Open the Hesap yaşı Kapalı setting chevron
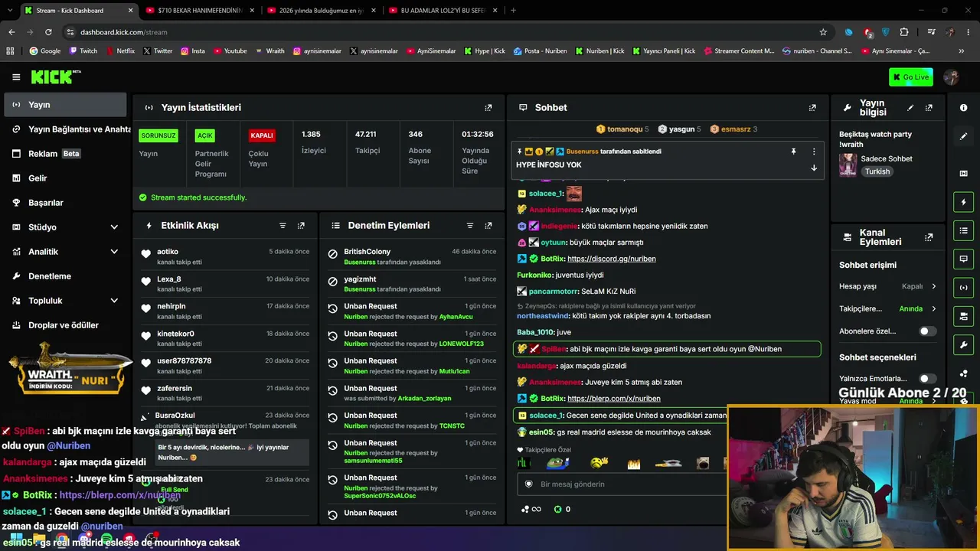The width and height of the screenshot is (980, 551). click(x=933, y=287)
